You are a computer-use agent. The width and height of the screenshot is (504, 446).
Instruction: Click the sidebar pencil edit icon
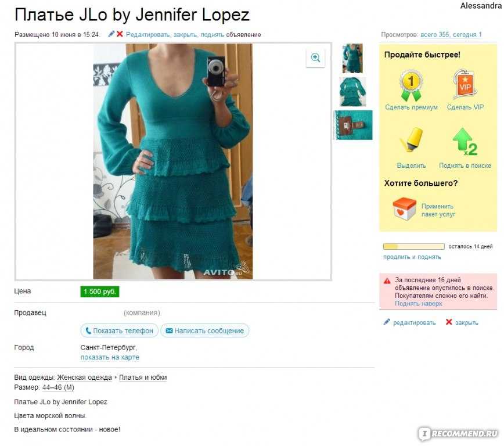[386, 322]
